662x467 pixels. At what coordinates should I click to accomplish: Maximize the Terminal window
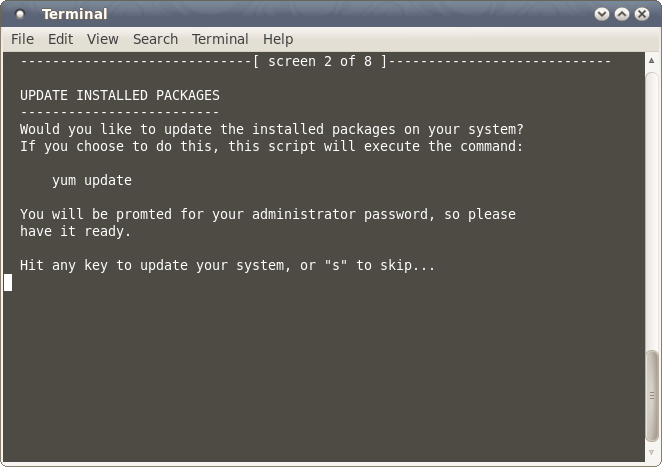[x=622, y=14]
